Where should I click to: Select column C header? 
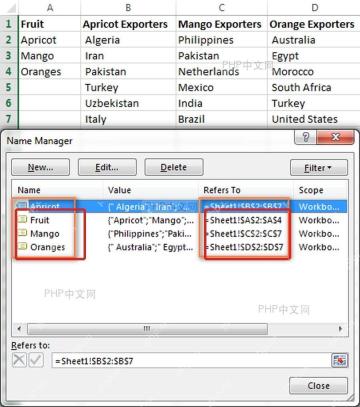point(222,7)
